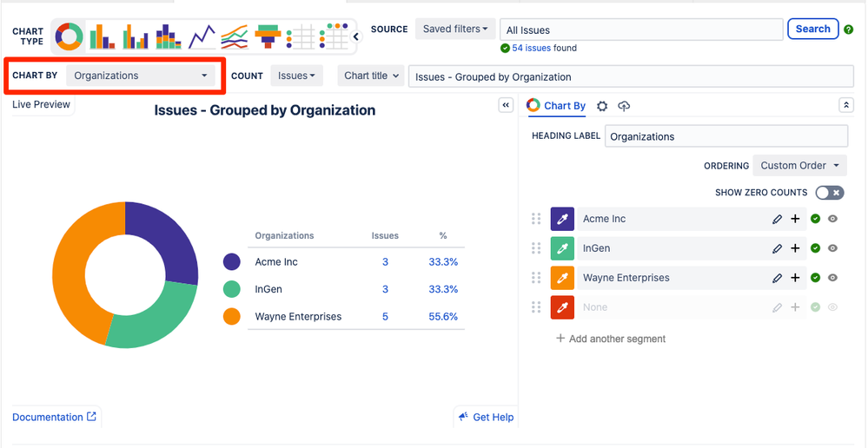Toggle the green check on Acme Inc row
This screenshot has height=448, width=868.
[x=815, y=219]
